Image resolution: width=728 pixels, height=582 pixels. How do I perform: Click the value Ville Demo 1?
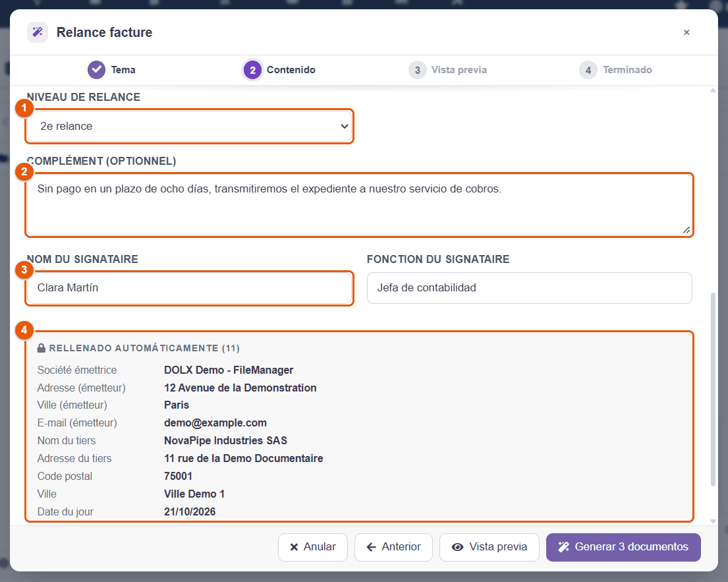click(x=194, y=494)
